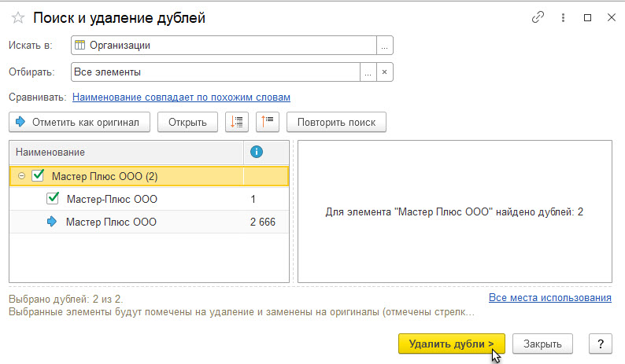
Task: Click collapse all groups icon button
Action: [x=268, y=122]
